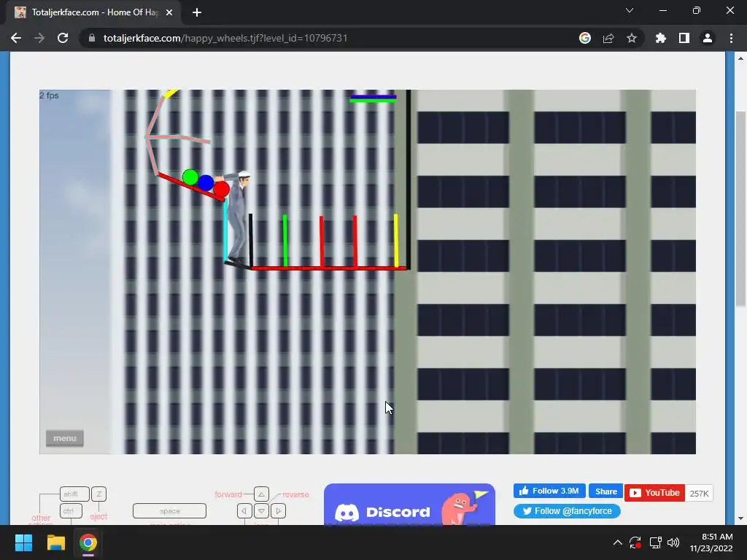Click the blue ball in game
The height and width of the screenshot is (560, 747).
point(205,183)
